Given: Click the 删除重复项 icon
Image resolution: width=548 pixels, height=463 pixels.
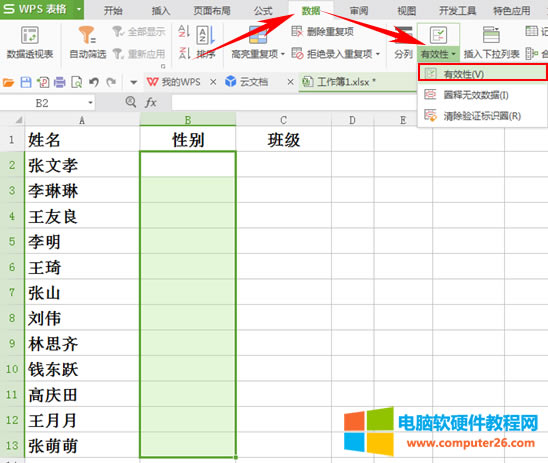Looking at the screenshot, I should 297,32.
